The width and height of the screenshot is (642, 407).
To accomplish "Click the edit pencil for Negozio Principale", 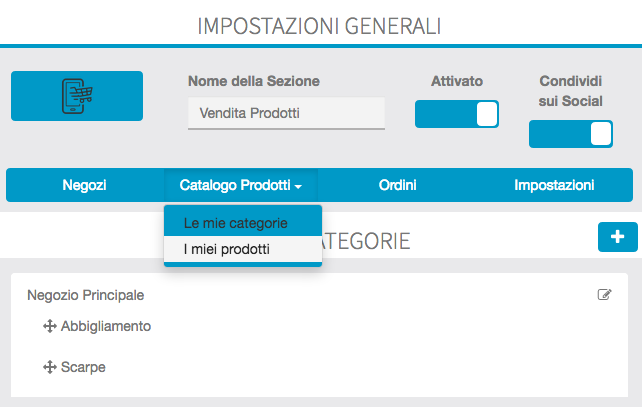I will point(604,295).
